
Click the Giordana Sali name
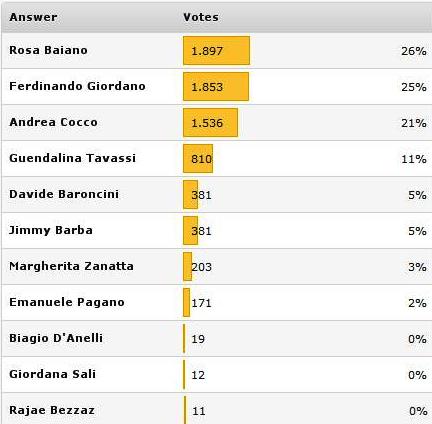pyautogui.click(x=53, y=374)
